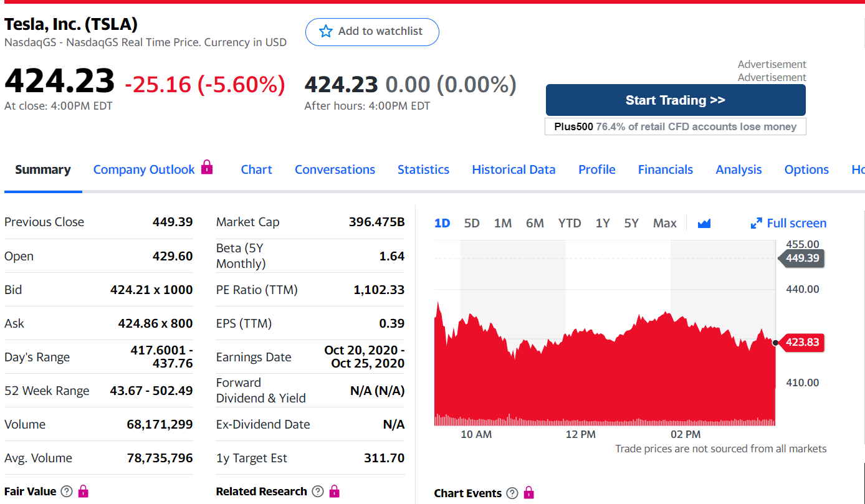865x504 pixels.
Task: Add Tesla to watchlist
Action: coord(372,32)
